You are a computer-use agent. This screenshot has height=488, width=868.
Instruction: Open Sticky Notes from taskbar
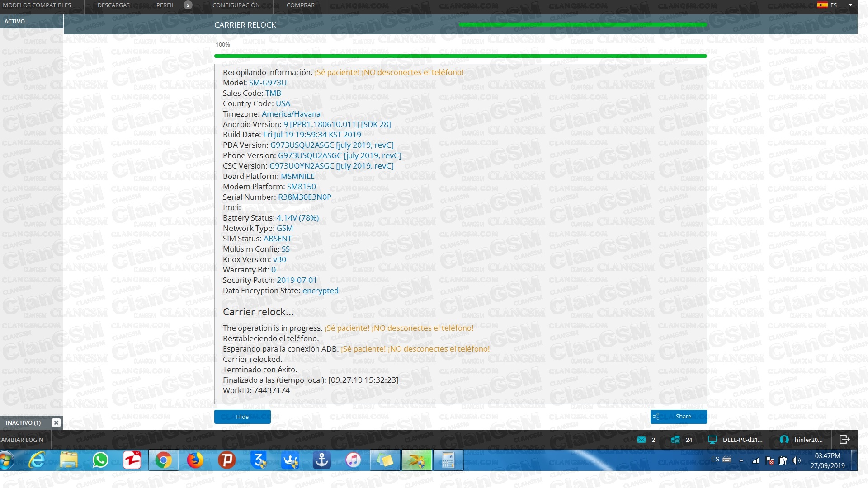pyautogui.click(x=385, y=460)
